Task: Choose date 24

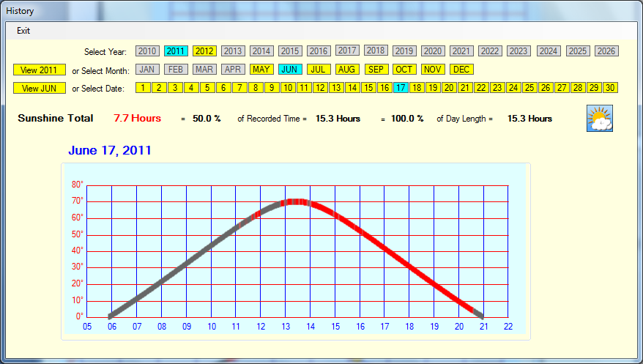Action: tap(513, 88)
